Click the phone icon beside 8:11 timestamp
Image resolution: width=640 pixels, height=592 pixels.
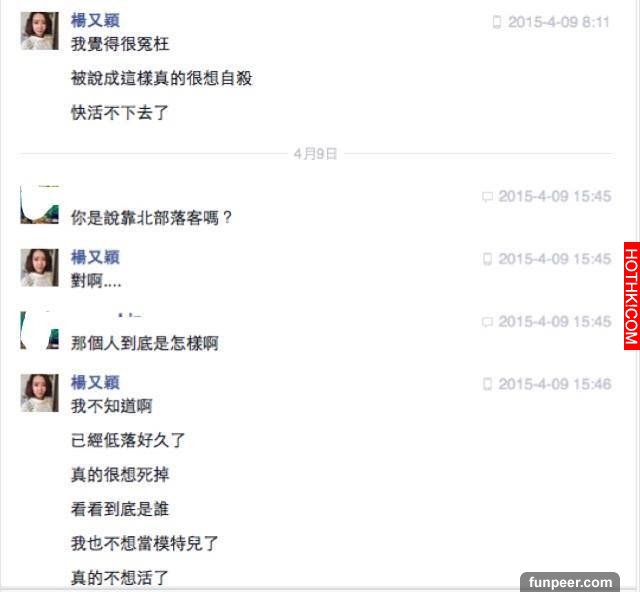496,22
